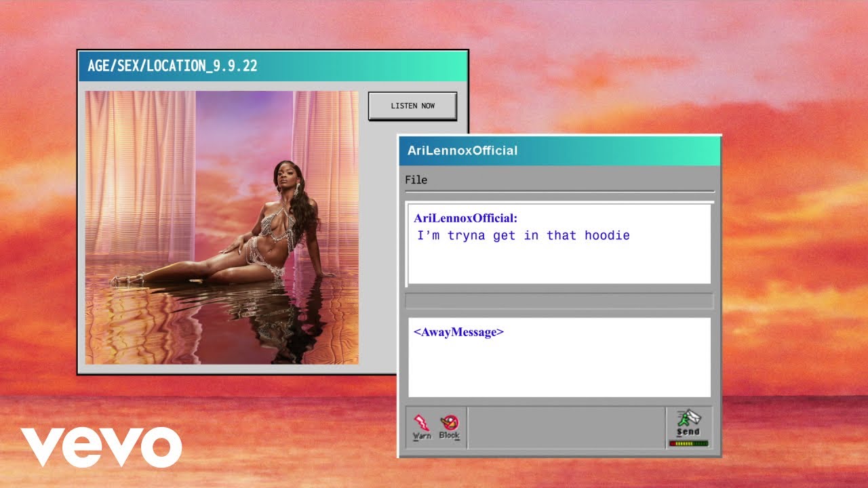Click the empty gray toolbar field beside Block
The width and height of the screenshot is (868, 488).
click(x=566, y=427)
